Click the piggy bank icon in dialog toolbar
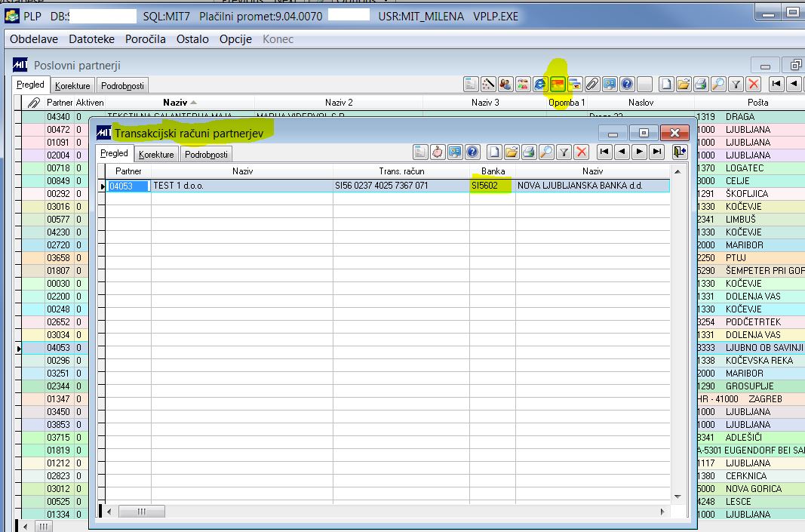This screenshot has height=532, width=805. [x=438, y=152]
